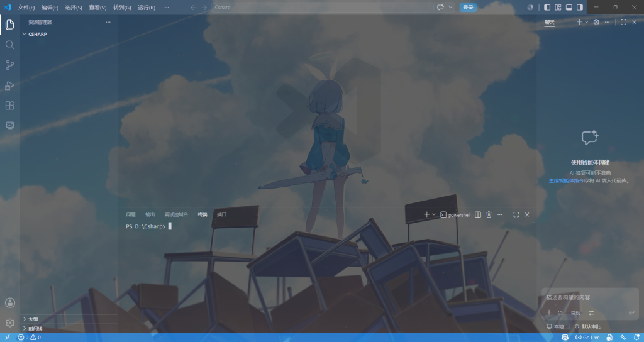Maximize the chat panel
This screenshot has width=644, height=342.
pyautogui.click(x=623, y=22)
